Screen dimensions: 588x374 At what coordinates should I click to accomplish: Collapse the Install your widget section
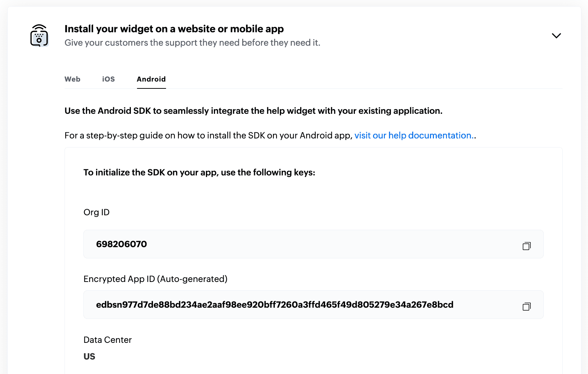(x=556, y=36)
